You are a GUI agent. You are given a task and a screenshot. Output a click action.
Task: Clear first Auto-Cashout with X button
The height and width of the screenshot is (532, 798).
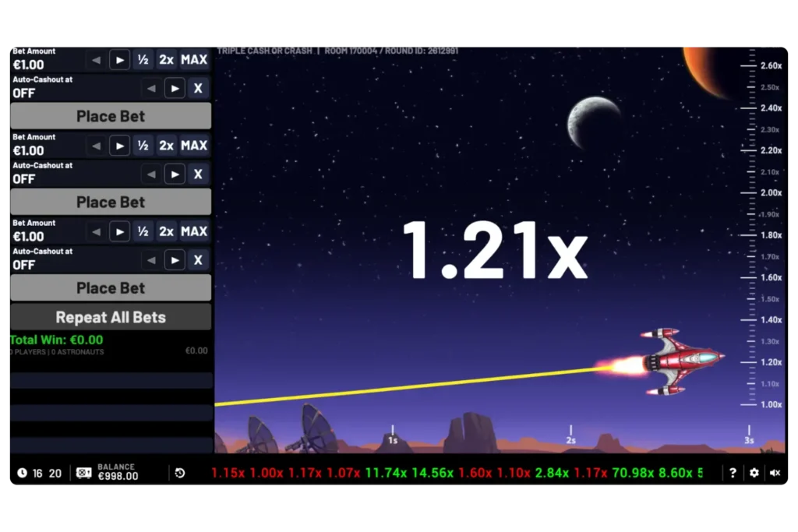(x=198, y=88)
